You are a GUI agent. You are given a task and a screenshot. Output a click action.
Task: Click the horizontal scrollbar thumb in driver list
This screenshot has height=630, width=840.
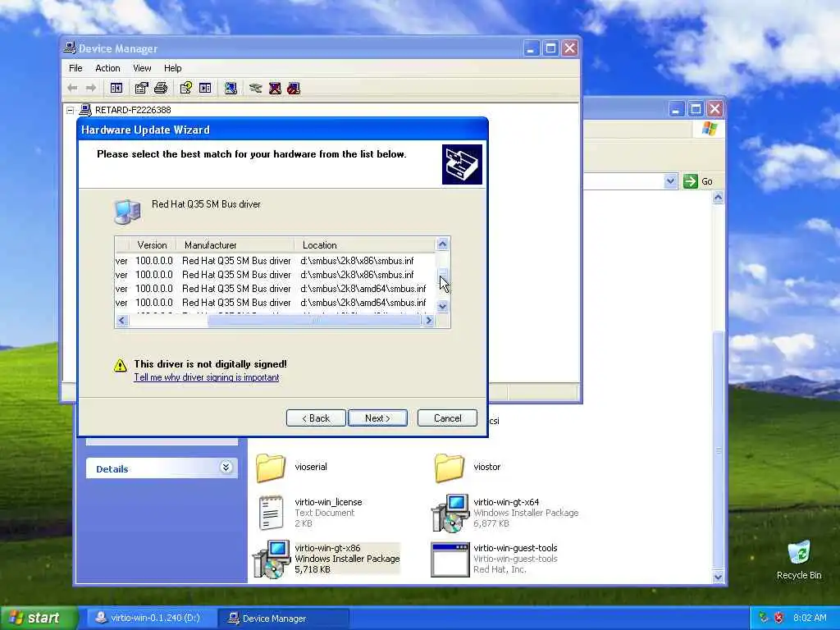coord(314,321)
